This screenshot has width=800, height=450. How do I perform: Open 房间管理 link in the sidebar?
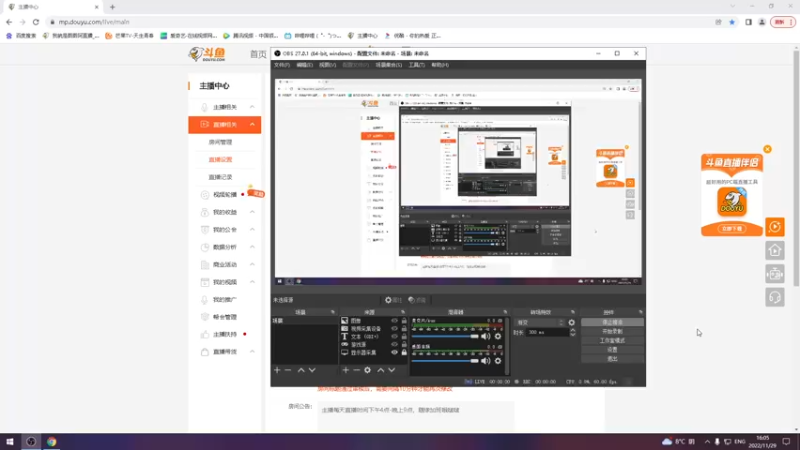[220, 142]
